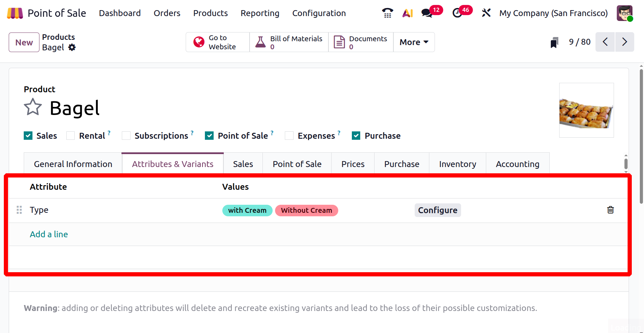
Task: Mark Bagel as favorite with star
Action: coord(33,107)
